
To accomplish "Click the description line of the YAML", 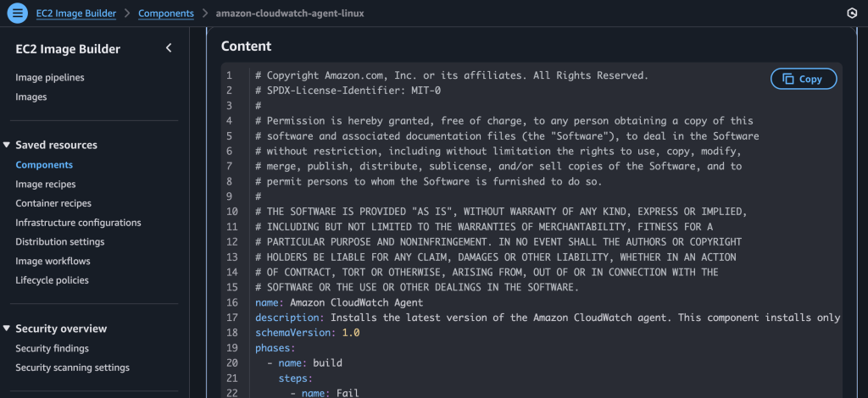I will (x=548, y=318).
